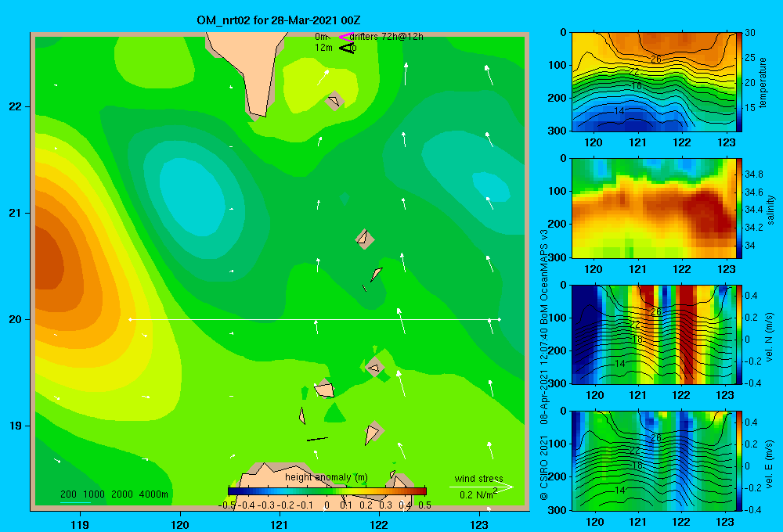Click the '30' tick on the temperature color bar
Image resolution: width=783 pixels, height=532 pixels.
[x=750, y=33]
